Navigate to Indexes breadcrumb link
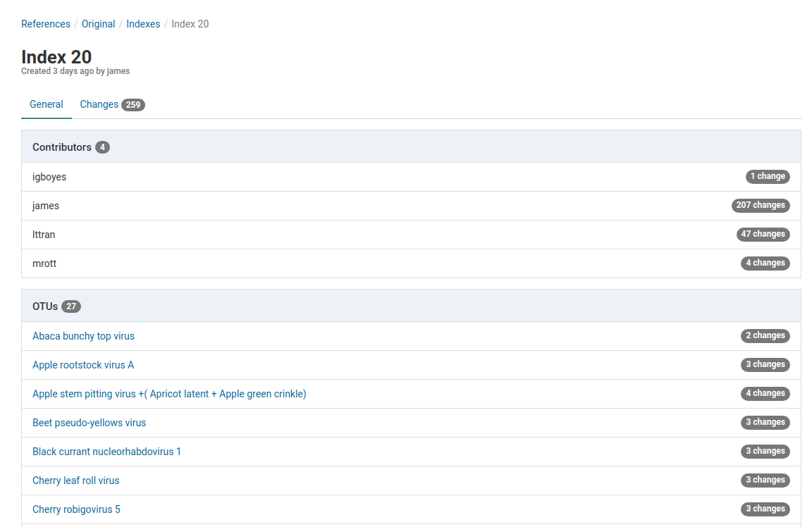Viewport: 812px width, 527px height. pyautogui.click(x=143, y=24)
